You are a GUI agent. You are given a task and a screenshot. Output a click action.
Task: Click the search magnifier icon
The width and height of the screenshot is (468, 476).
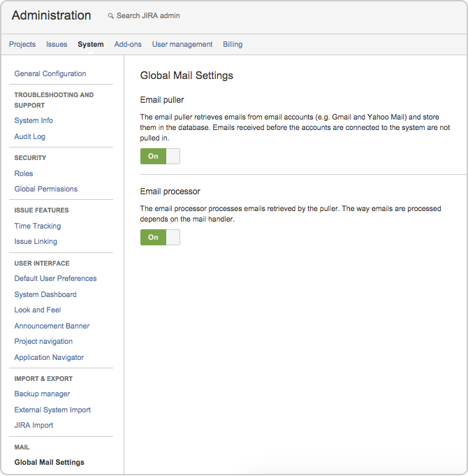tap(110, 16)
